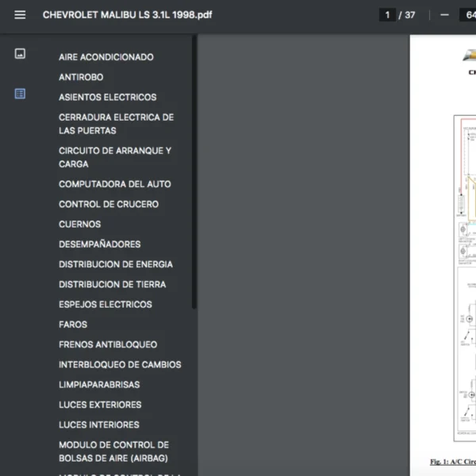Open the ESPEJOS ELECTRICOS bookmark

pyautogui.click(x=106, y=304)
